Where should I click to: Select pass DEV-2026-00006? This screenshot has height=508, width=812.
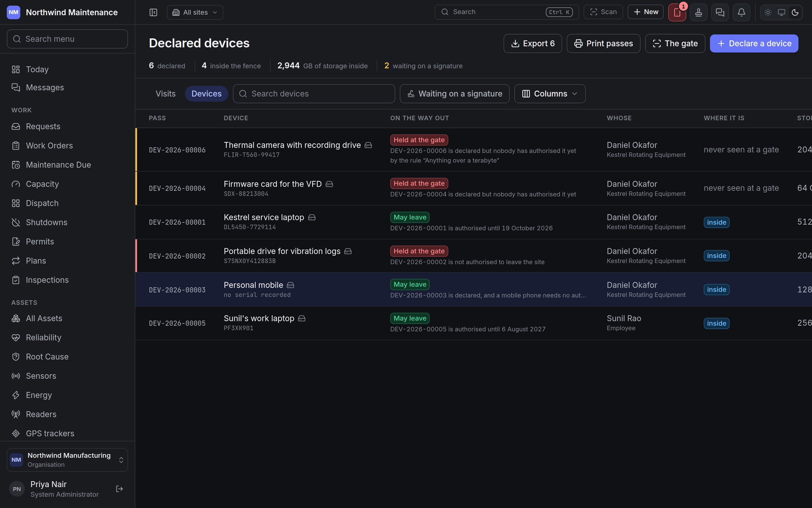177,150
